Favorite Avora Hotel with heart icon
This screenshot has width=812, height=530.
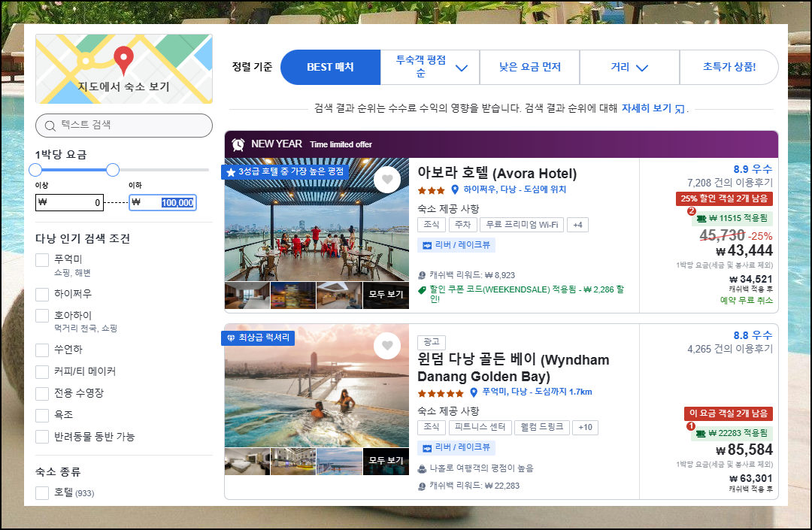pos(387,180)
